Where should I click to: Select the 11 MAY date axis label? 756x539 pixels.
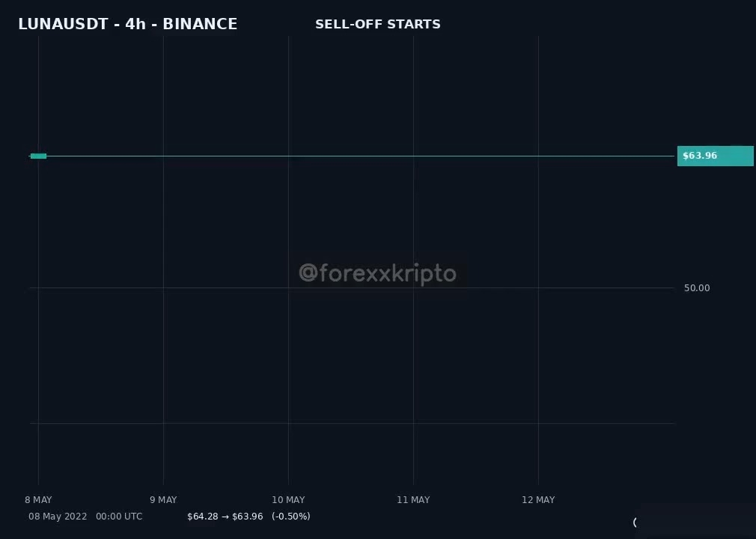(x=413, y=500)
